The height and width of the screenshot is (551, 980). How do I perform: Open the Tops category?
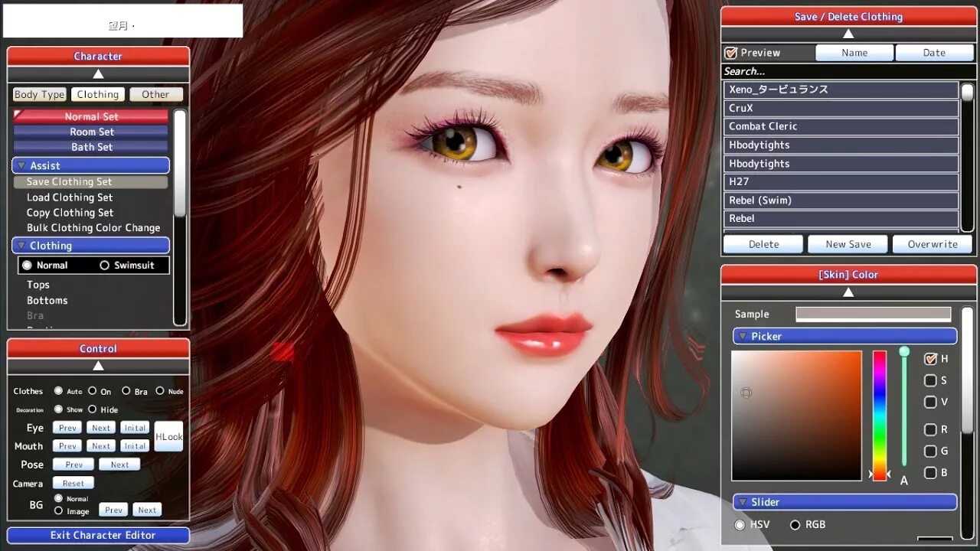38,285
